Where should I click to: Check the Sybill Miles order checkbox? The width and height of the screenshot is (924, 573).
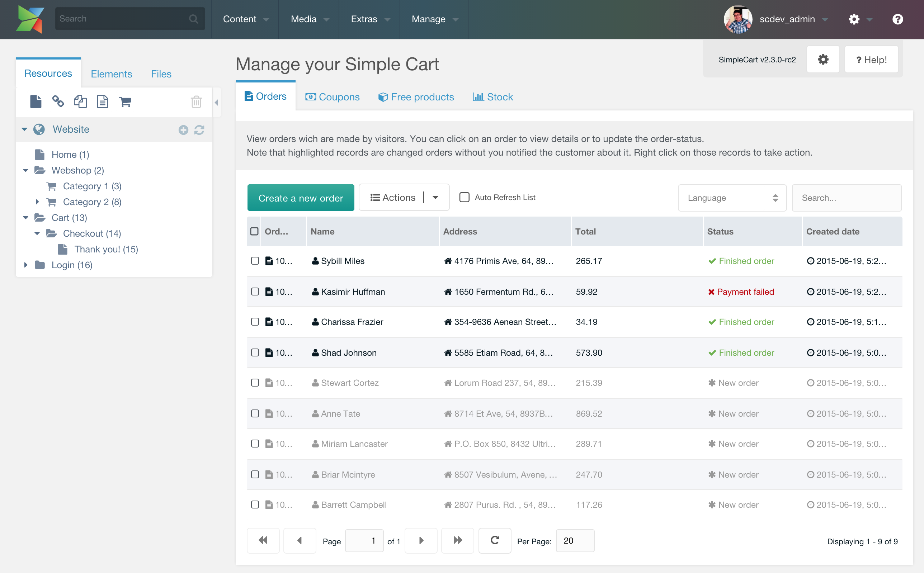pos(255,261)
